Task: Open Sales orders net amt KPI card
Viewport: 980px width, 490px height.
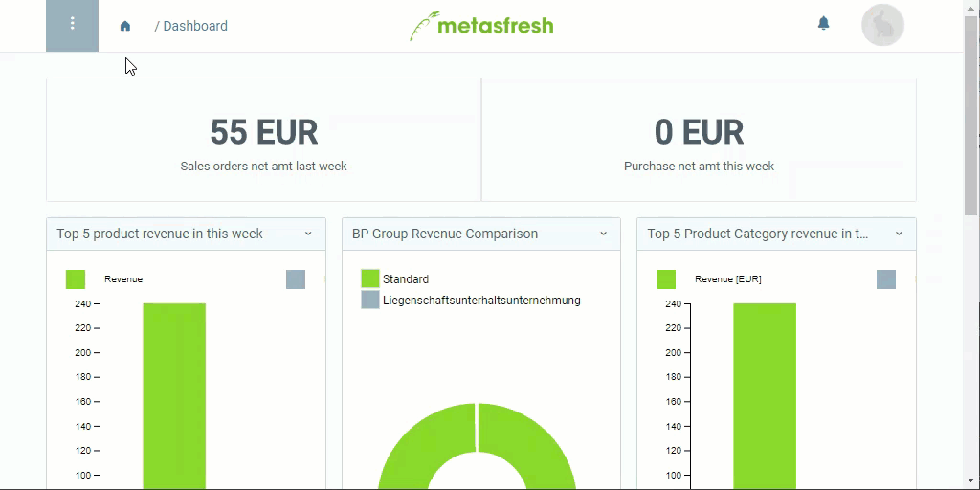Action: [x=264, y=140]
